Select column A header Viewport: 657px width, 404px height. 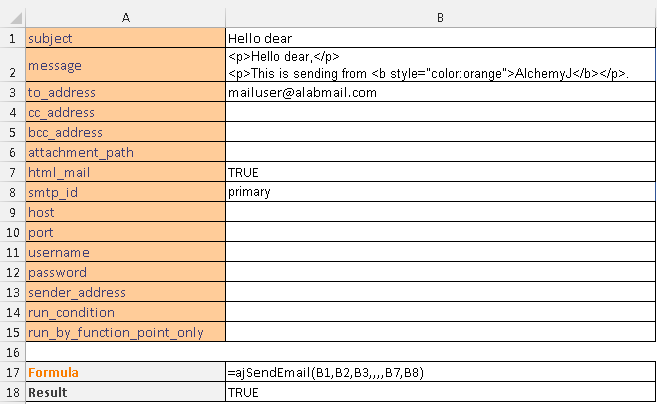(x=125, y=17)
